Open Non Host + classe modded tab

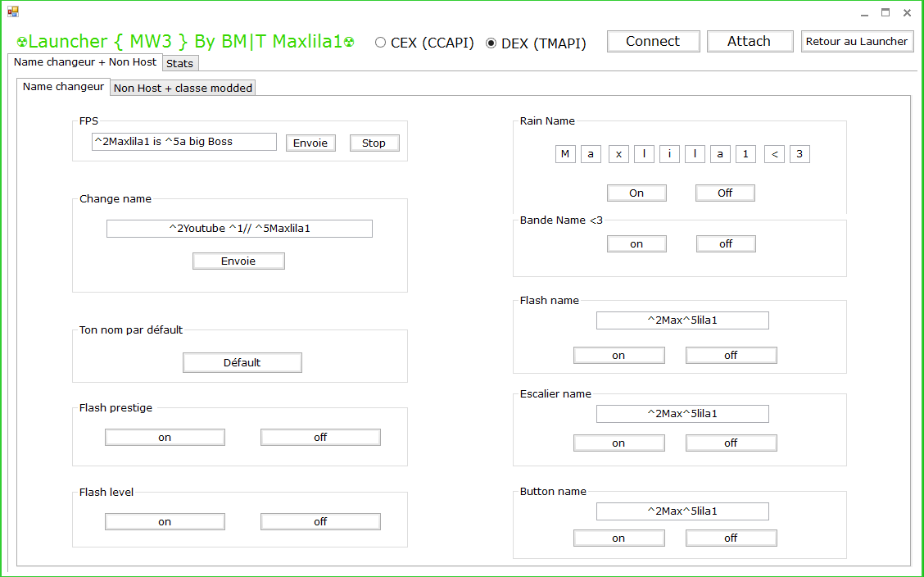(183, 88)
